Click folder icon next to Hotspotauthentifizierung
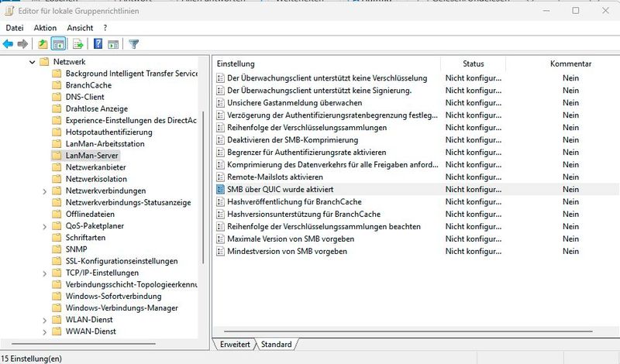Viewport: 620px width, 364px height. pos(57,132)
